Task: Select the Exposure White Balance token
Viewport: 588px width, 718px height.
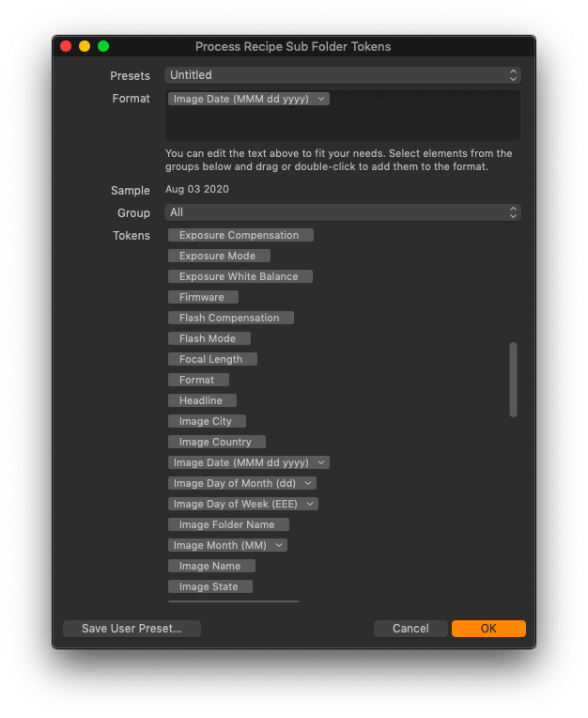Action: 240,276
